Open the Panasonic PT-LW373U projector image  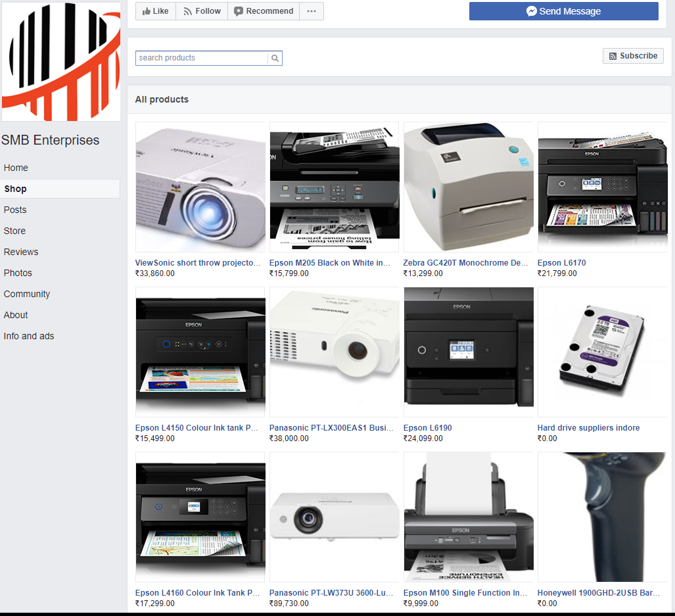point(335,517)
